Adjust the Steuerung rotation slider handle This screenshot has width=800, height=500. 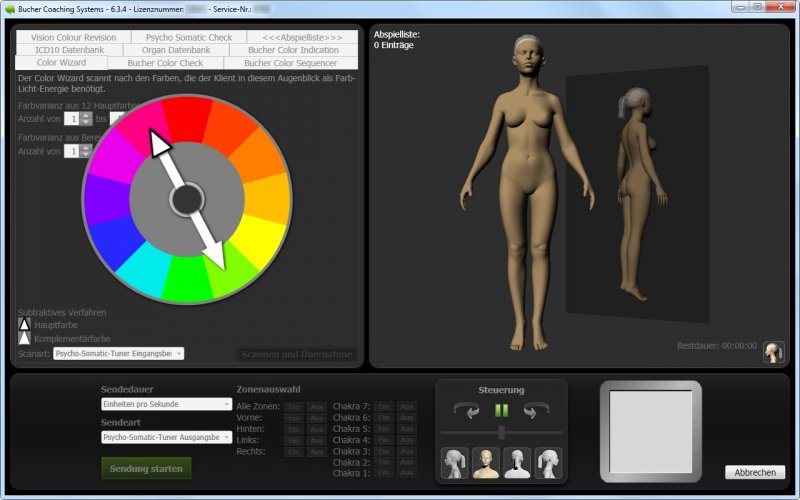[502, 432]
